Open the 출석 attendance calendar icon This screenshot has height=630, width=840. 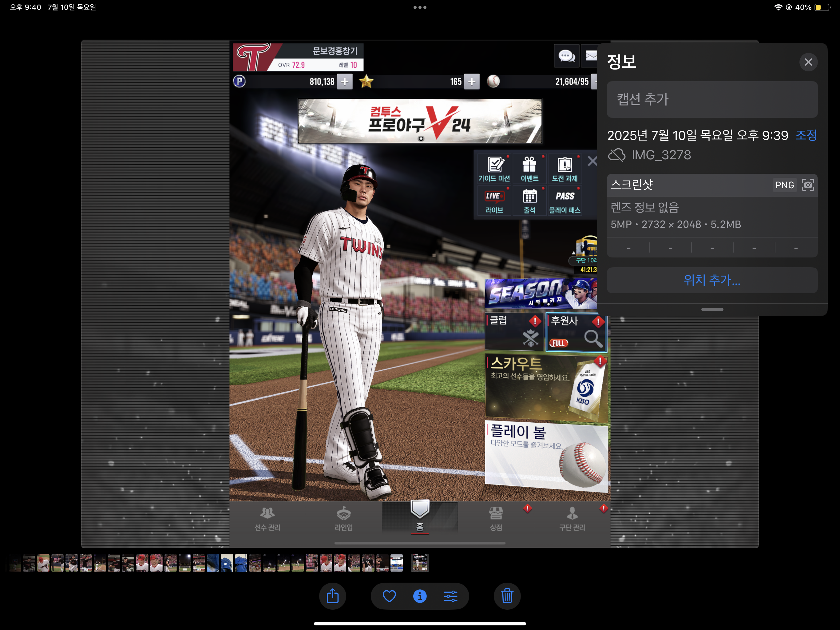(x=529, y=201)
